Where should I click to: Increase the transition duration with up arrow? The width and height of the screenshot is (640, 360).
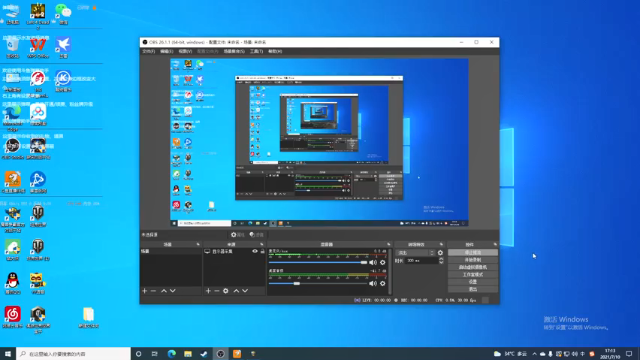pos(441,259)
